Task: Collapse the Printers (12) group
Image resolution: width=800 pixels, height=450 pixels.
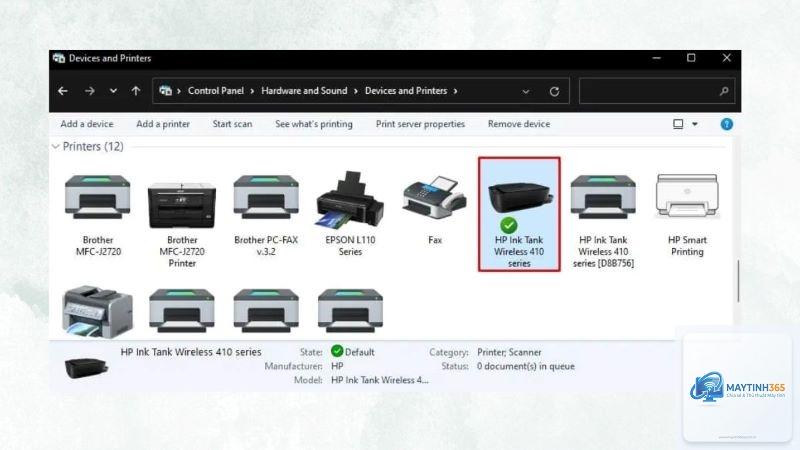Action: [56, 146]
